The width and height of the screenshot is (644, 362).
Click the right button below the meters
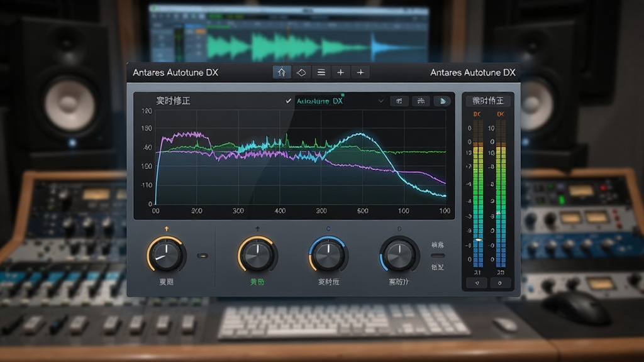(500, 283)
